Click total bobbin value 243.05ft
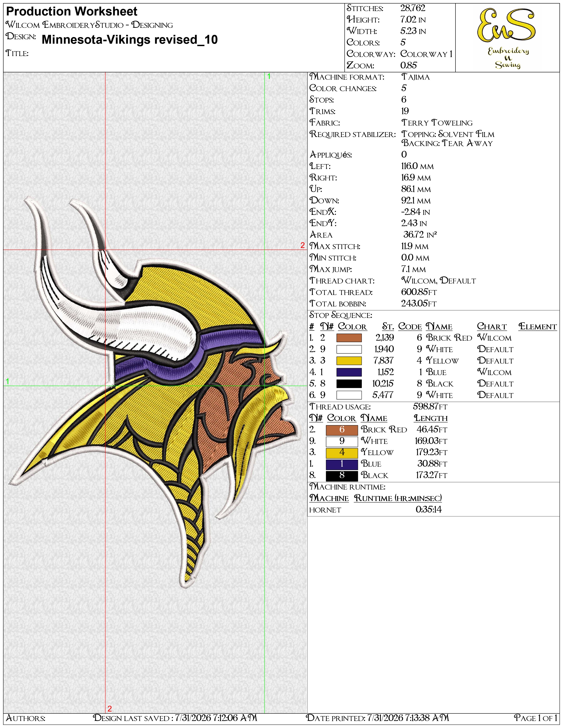 [x=419, y=304]
